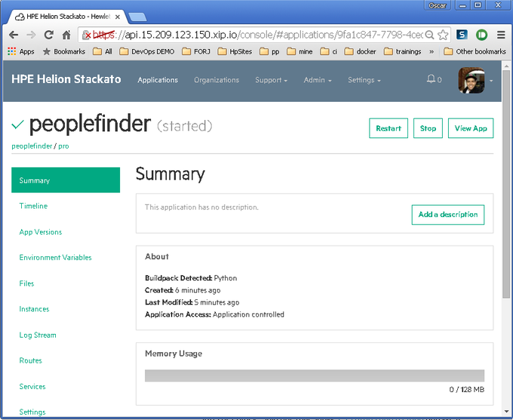Open the Routes sidebar section
513x420 pixels.
(31, 360)
